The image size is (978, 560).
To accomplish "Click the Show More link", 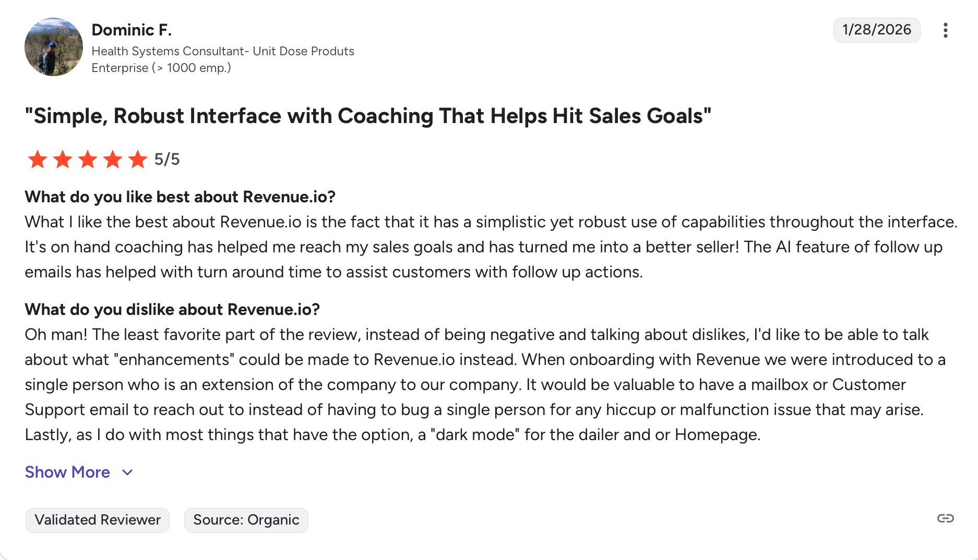I will pos(67,472).
